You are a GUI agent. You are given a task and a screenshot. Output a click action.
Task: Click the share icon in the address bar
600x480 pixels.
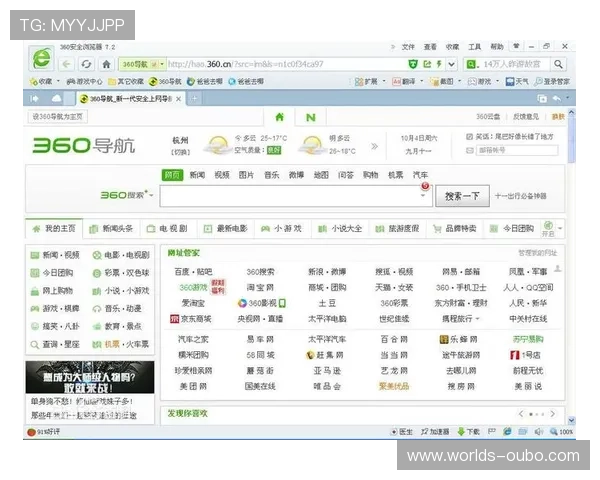[x=427, y=64]
